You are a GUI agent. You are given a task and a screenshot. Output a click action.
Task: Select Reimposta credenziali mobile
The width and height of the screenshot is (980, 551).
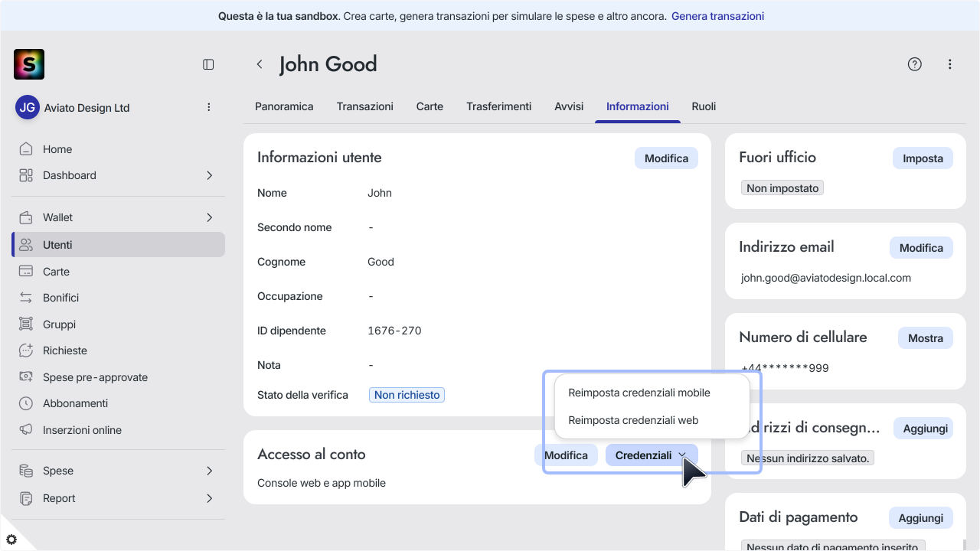point(639,393)
